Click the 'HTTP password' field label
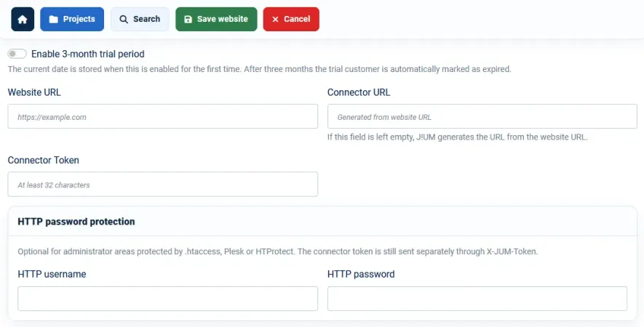 pyautogui.click(x=361, y=274)
